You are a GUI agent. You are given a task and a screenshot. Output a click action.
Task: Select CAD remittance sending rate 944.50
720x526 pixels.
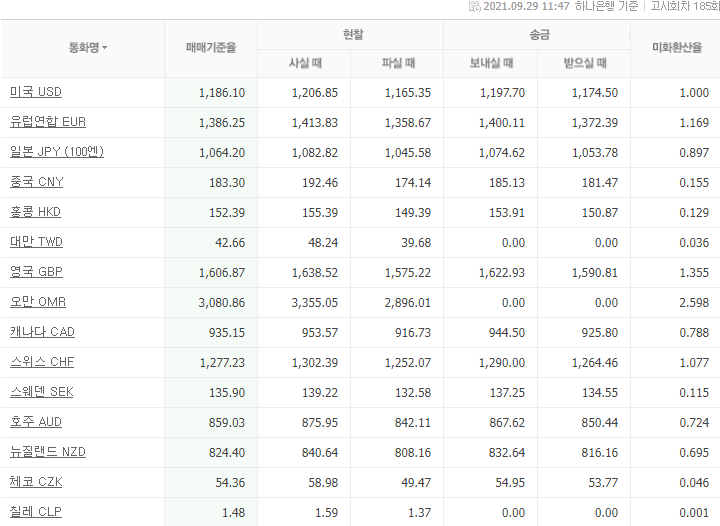[x=507, y=333]
